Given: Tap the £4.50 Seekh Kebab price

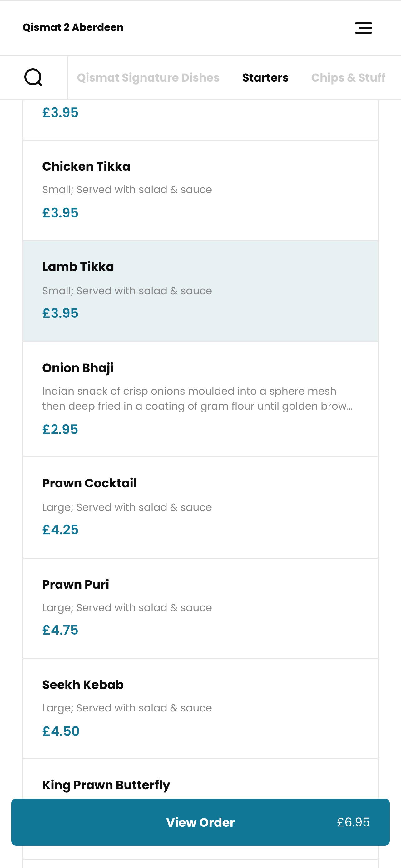Looking at the screenshot, I should point(61,731).
